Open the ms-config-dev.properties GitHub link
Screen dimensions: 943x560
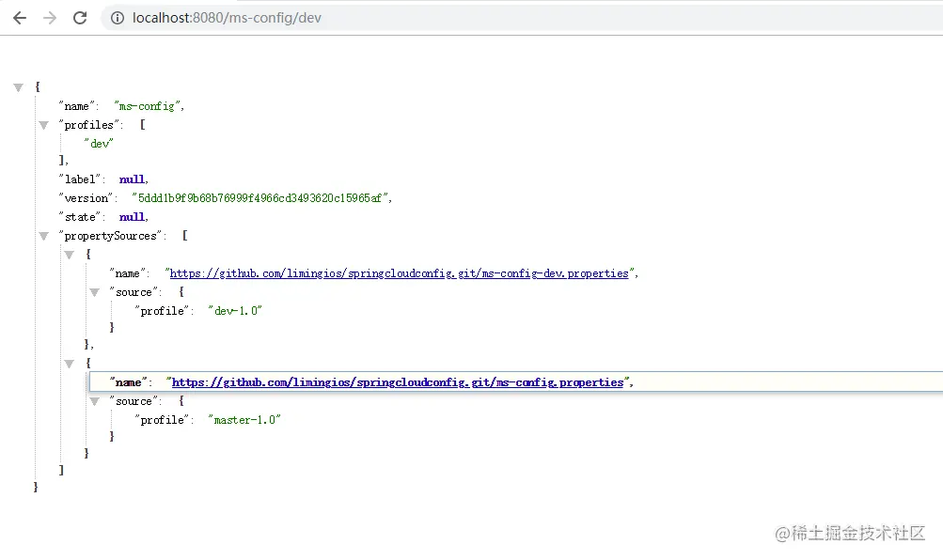click(x=399, y=273)
